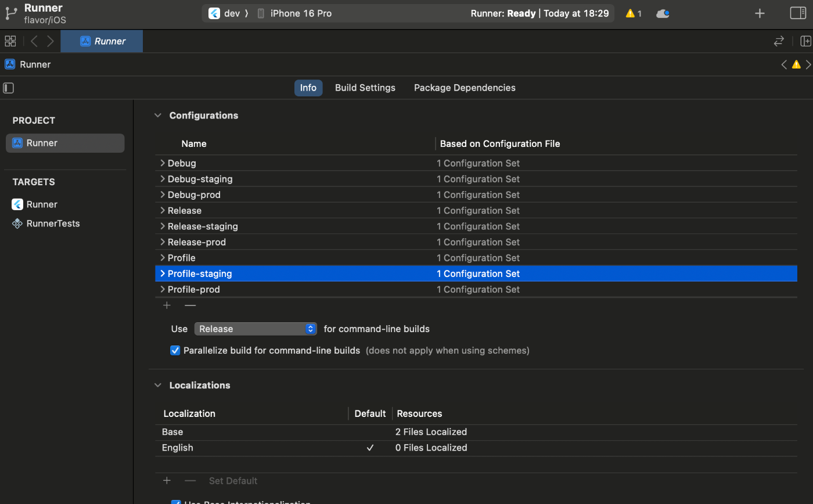Go back with the left navigation arrow
The image size is (813, 504).
click(x=34, y=41)
